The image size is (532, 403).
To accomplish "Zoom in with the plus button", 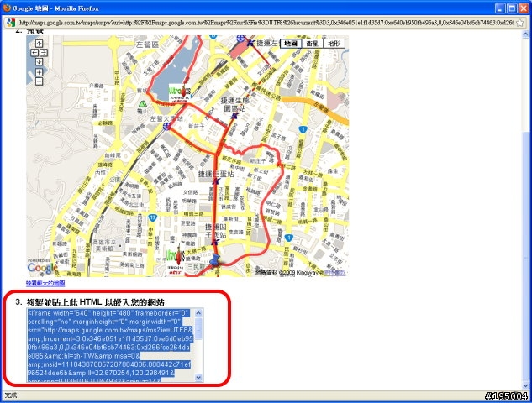I will tap(39, 72).
